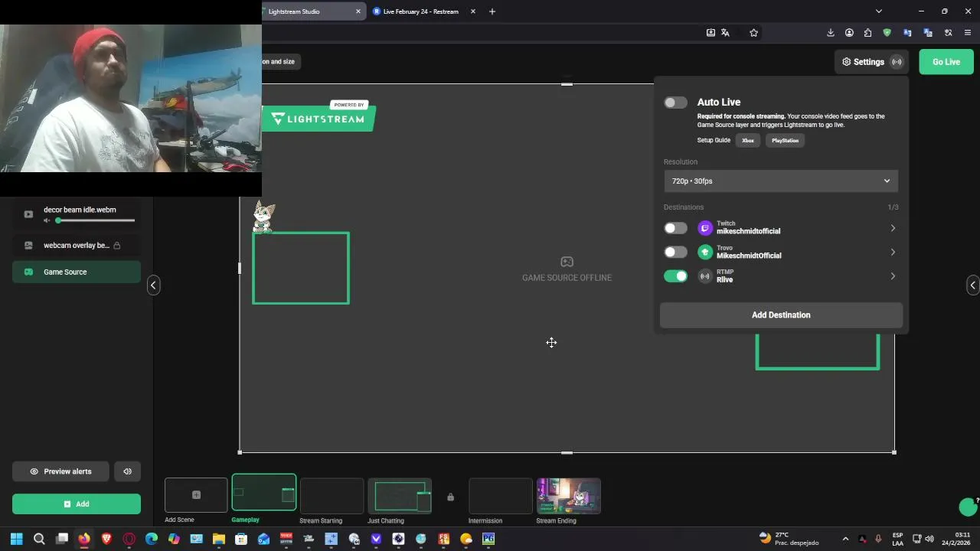Toggle the Auto Live switch
The height and width of the screenshot is (551, 980).
tap(675, 103)
